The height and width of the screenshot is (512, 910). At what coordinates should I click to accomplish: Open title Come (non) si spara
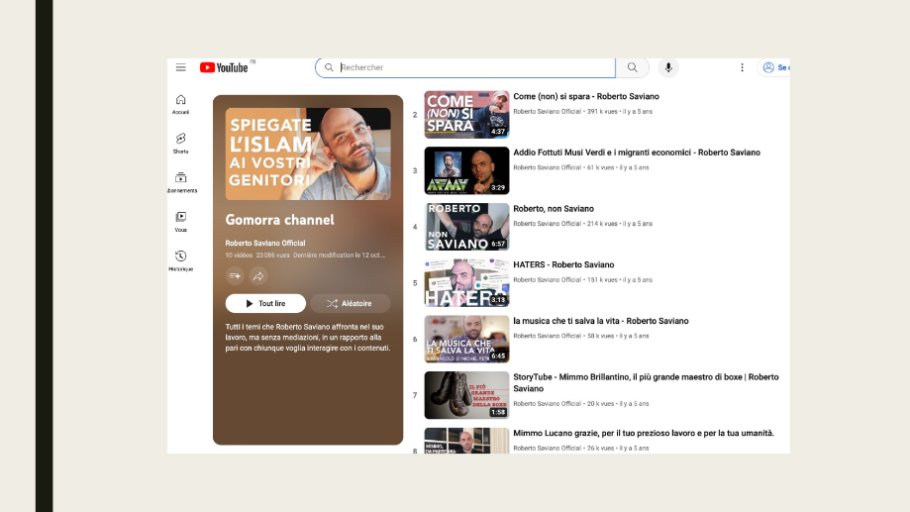click(x=586, y=96)
